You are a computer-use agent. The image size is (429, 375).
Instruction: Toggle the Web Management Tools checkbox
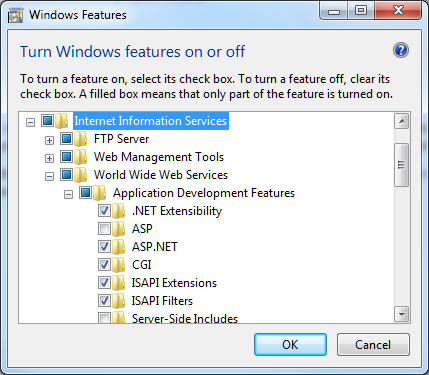pos(66,156)
